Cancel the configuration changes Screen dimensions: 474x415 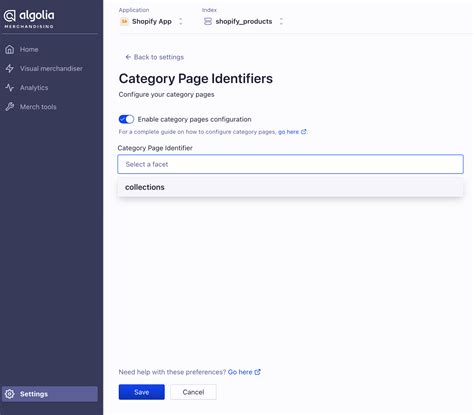(x=193, y=392)
